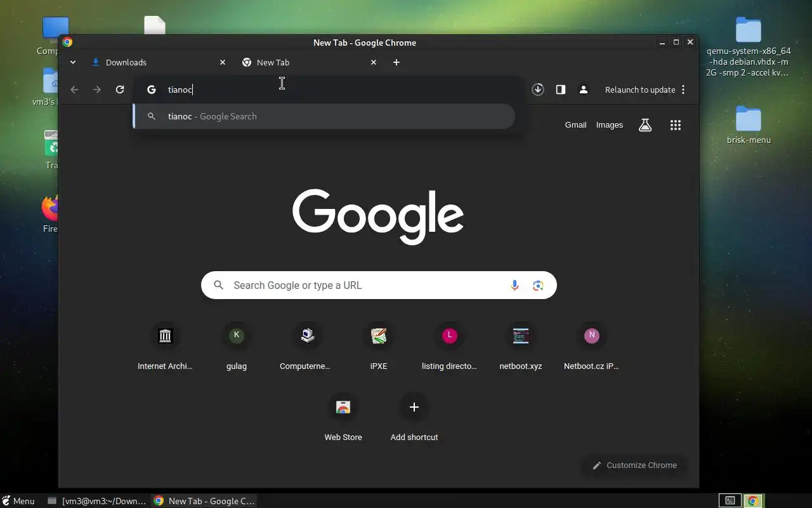The image size is (812, 508).
Task: Open Search Labs flask icon
Action: tap(645, 125)
